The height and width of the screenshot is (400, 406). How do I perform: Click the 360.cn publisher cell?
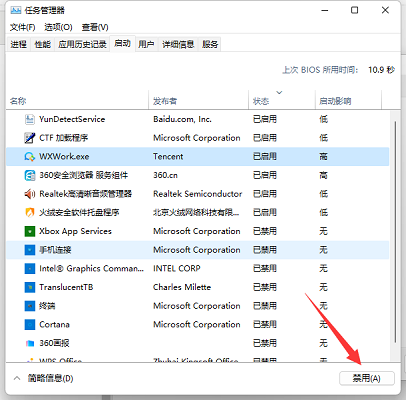point(165,175)
